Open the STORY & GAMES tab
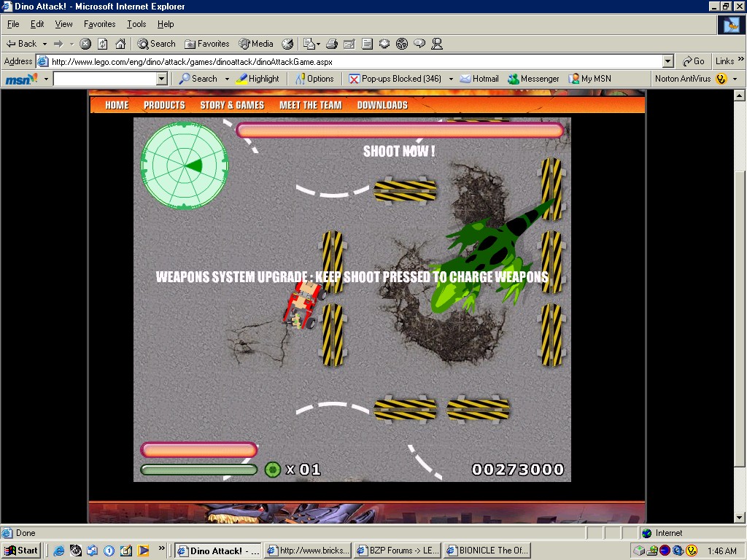The height and width of the screenshot is (560, 747). (x=232, y=105)
